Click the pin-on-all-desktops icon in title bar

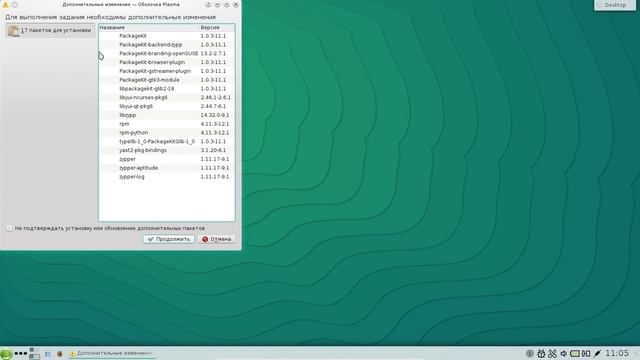click(x=14, y=4)
